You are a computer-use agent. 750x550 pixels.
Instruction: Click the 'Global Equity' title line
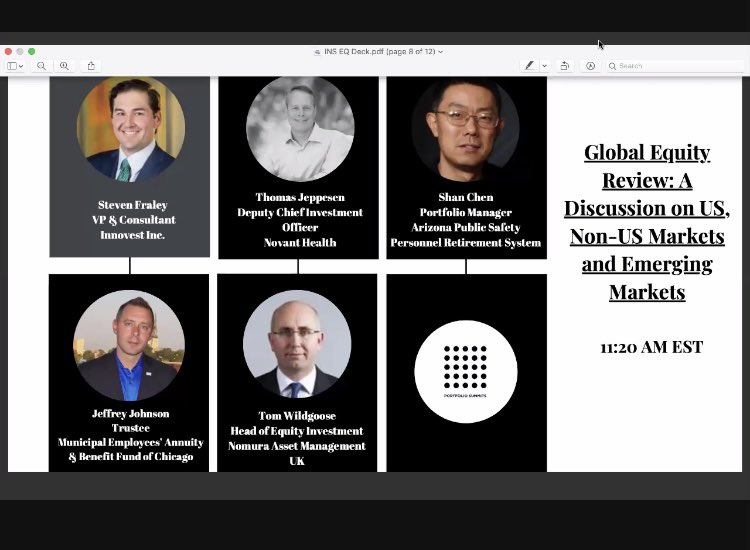647,153
